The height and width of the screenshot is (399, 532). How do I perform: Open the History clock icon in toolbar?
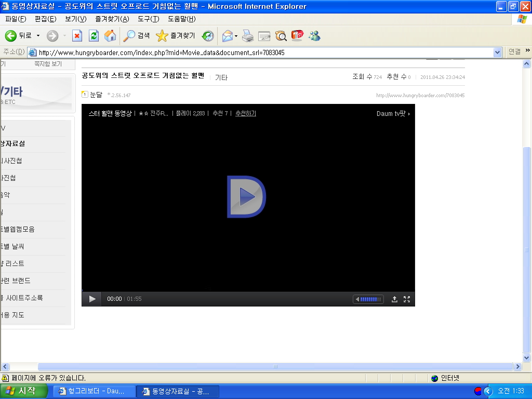click(208, 36)
